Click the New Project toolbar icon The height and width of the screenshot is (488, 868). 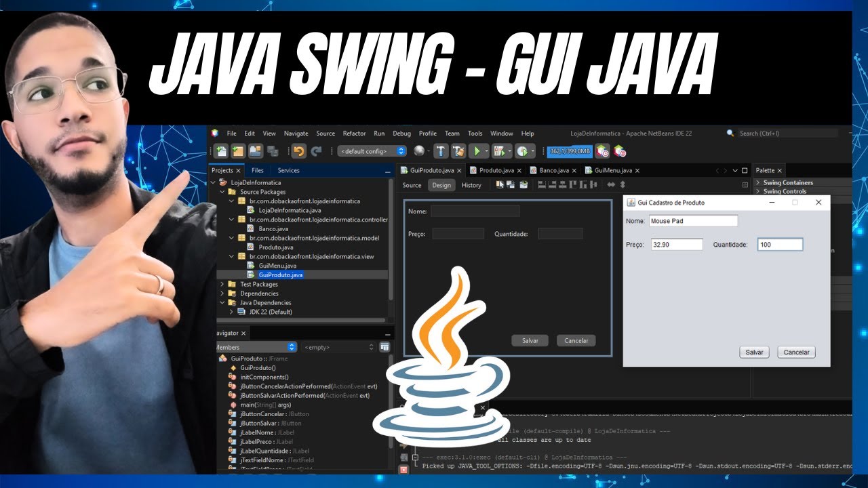click(x=238, y=151)
